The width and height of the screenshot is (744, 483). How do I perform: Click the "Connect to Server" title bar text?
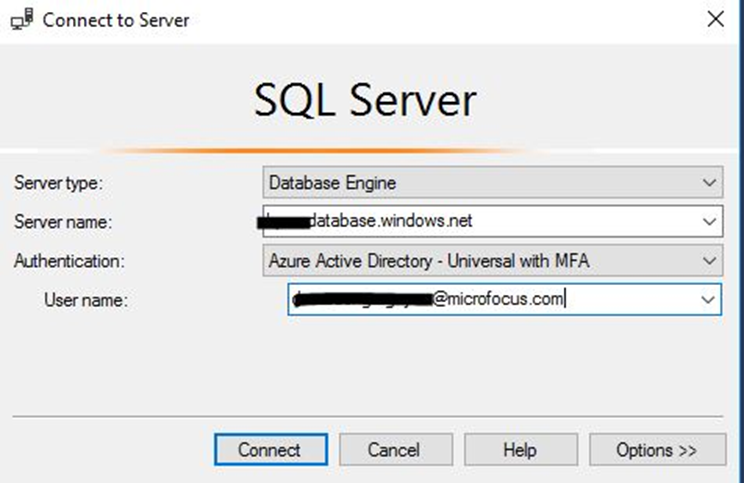click(x=116, y=19)
